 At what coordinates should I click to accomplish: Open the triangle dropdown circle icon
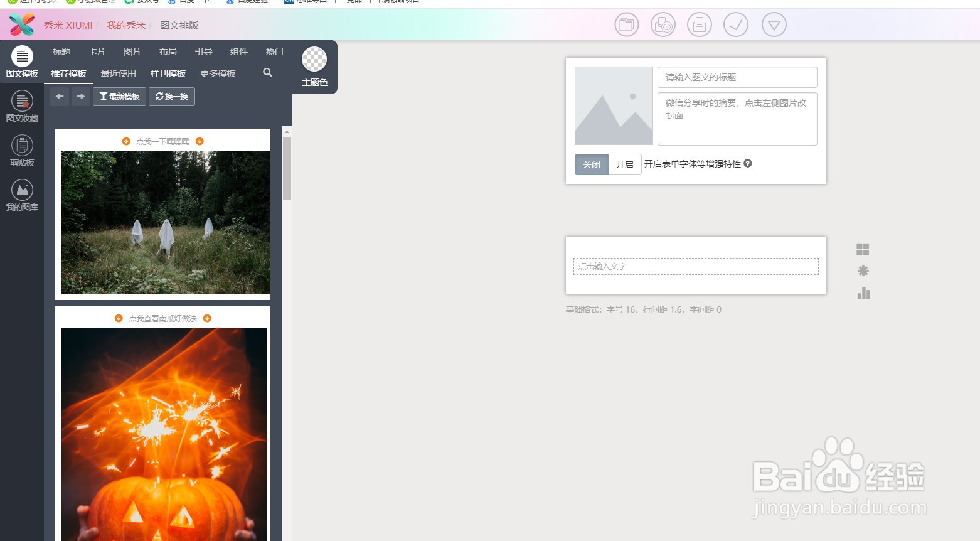(x=774, y=25)
